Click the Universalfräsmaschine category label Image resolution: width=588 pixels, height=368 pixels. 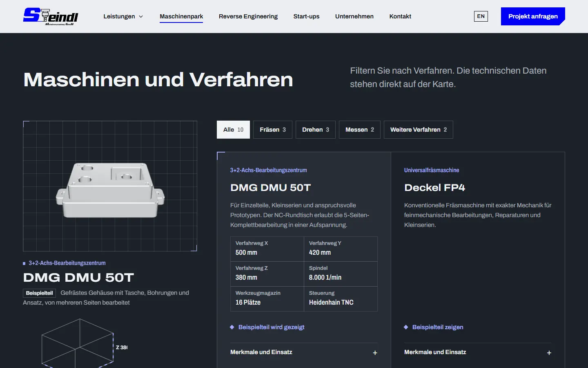coord(432,170)
